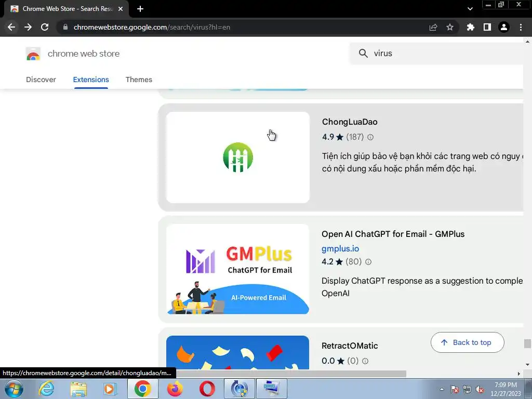Launch Internet Explorer from taskbar
Viewport: 532px width, 399px height.
coord(46,389)
